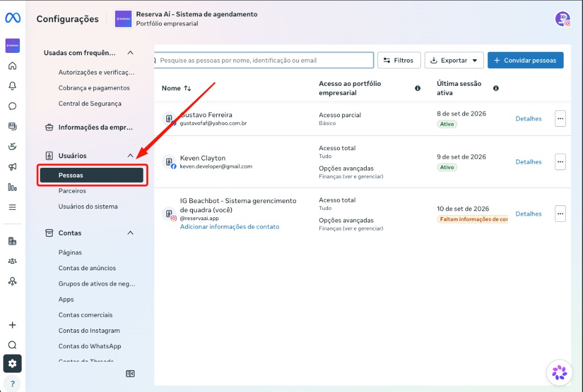Open more options for IG Beachbot row
Screen dimensions: 583x392
pos(560,214)
